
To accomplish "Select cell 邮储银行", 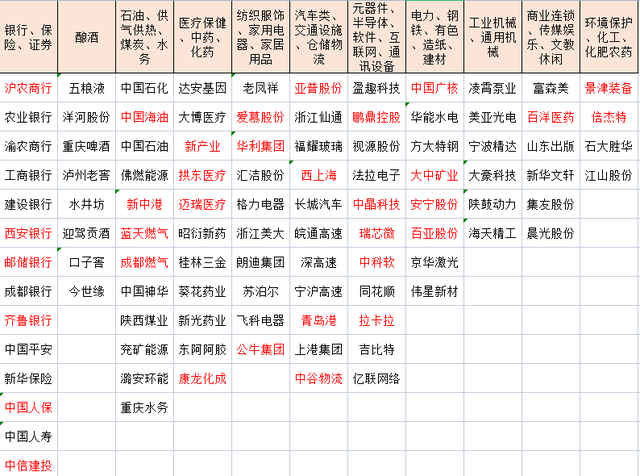I will [29, 262].
